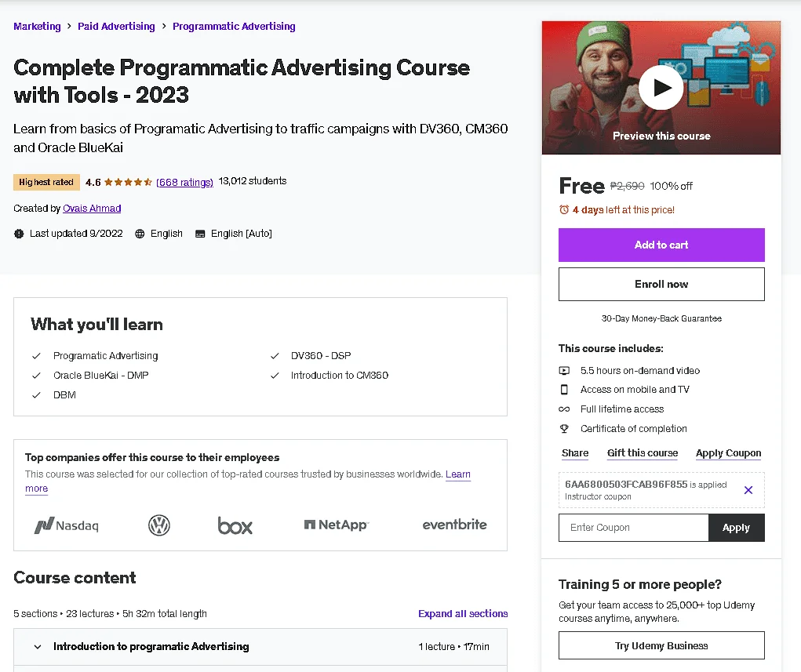This screenshot has width=801, height=672.
Task: Click the Eventbrite logo
Action: [455, 525]
